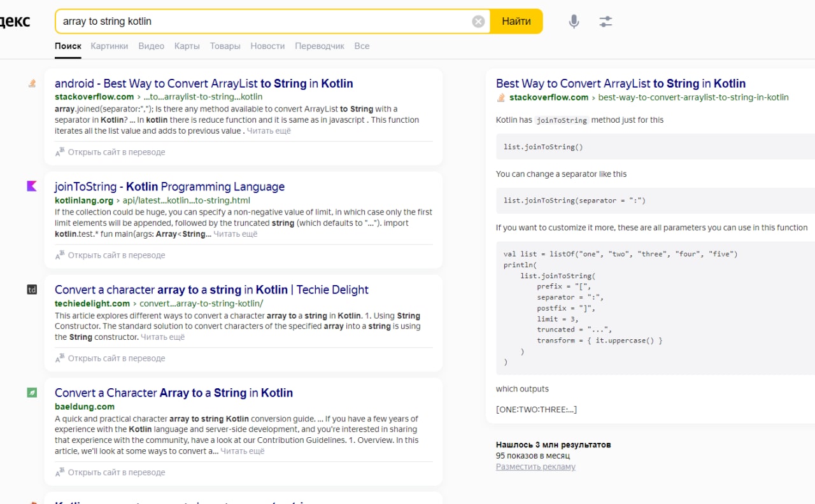Image resolution: width=815 pixels, height=504 pixels.
Task: Click the translate icon under kotlinlang result
Action: pos(60,255)
